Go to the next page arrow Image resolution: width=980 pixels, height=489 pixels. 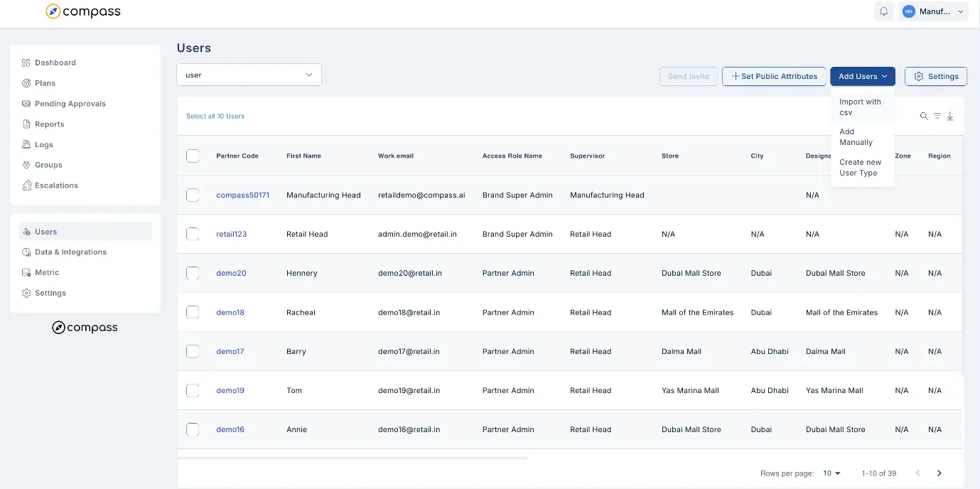pos(939,473)
